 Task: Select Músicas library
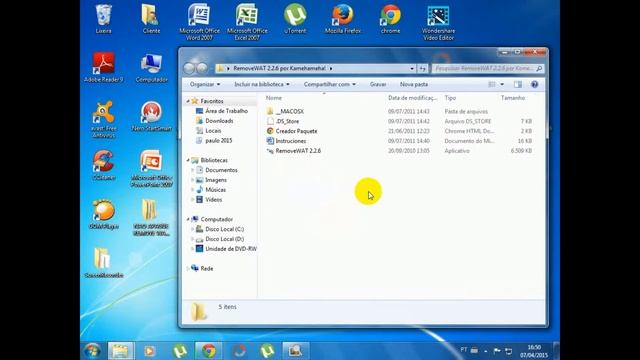click(211, 190)
